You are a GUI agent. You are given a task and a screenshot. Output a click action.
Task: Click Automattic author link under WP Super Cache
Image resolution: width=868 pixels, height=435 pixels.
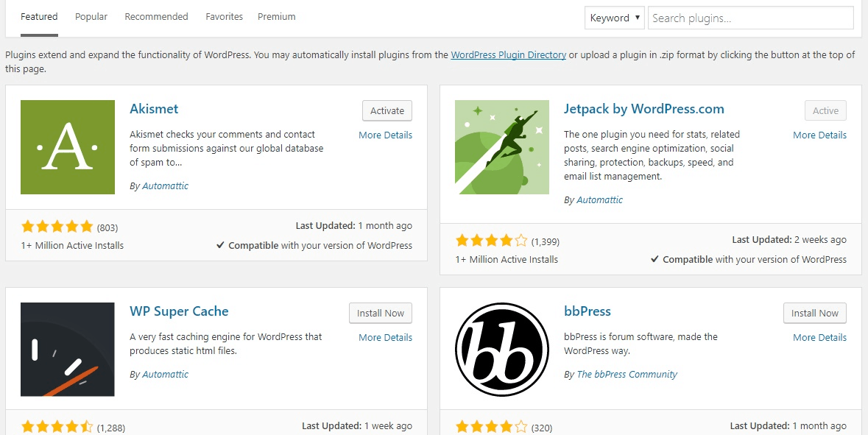click(165, 374)
